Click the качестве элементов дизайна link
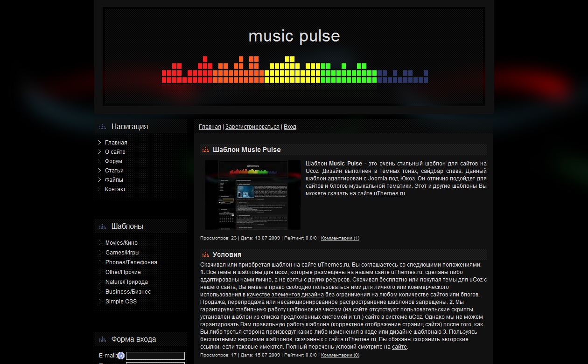This screenshot has width=588, height=364. [x=285, y=295]
